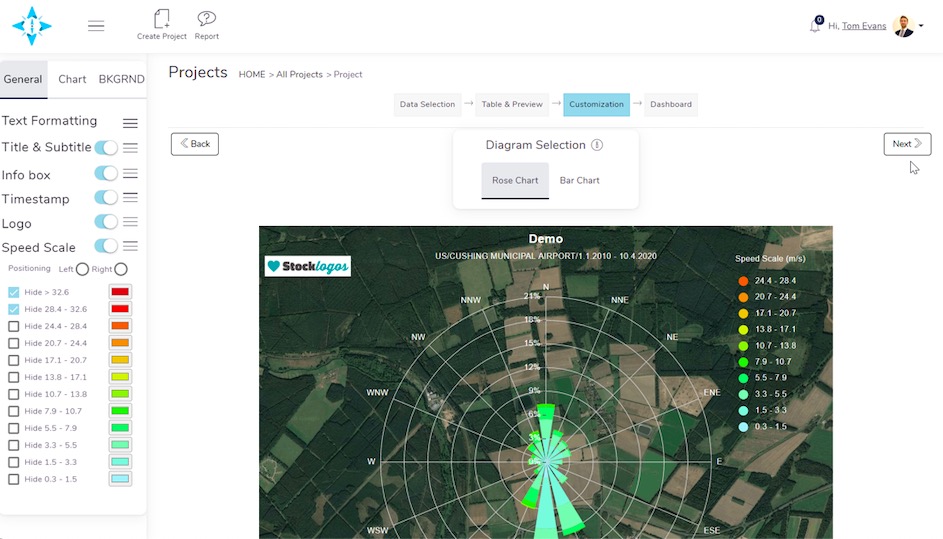Check Hide 24.4 - 28.4 checkbox
This screenshot has width=943, height=539.
tap(13, 326)
